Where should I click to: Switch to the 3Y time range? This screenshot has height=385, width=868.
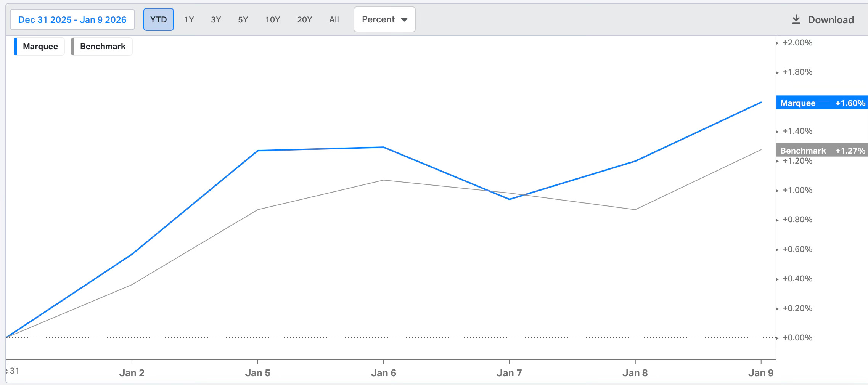[x=216, y=19]
